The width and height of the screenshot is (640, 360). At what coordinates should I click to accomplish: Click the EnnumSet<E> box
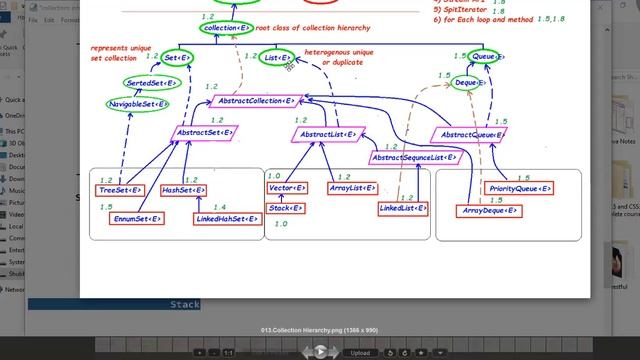tap(137, 219)
